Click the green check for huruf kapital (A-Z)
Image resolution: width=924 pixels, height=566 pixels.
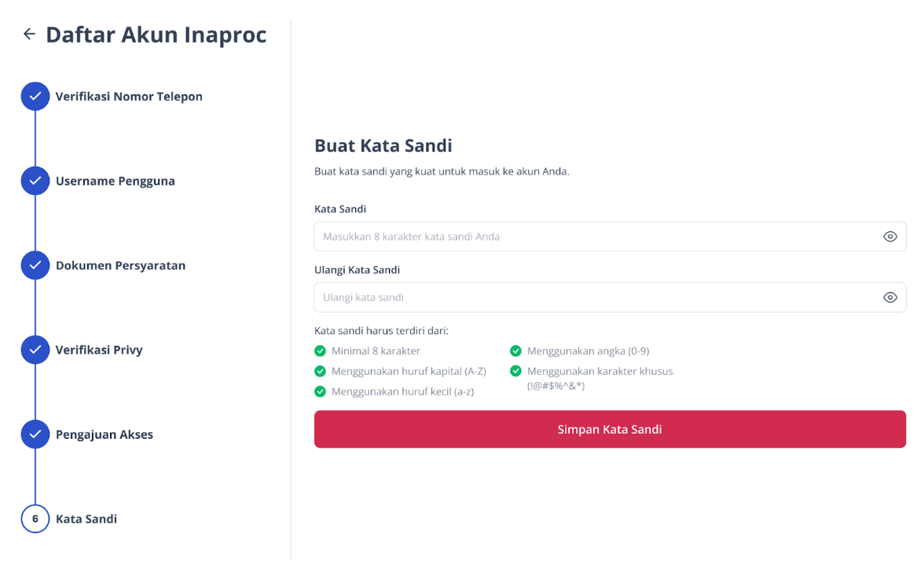tap(320, 371)
